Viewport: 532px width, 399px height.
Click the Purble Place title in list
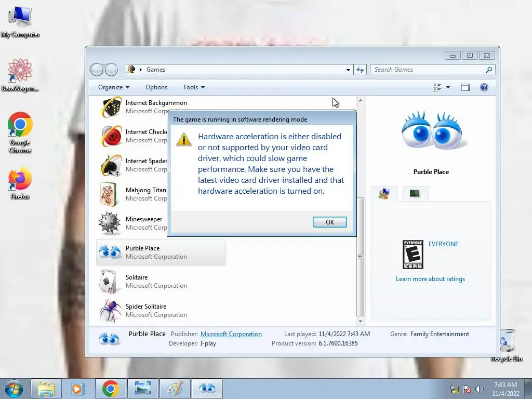pos(142,248)
